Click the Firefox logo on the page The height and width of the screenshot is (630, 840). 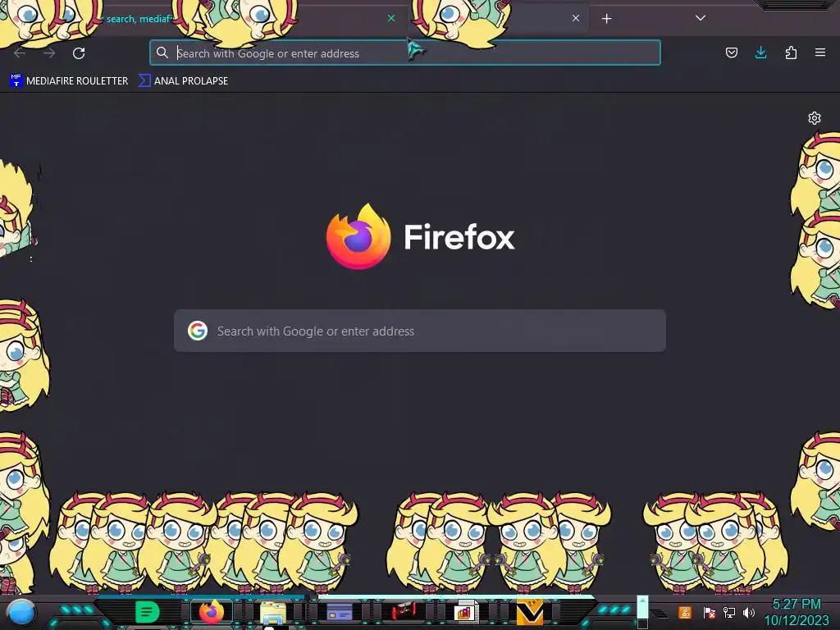tap(358, 236)
